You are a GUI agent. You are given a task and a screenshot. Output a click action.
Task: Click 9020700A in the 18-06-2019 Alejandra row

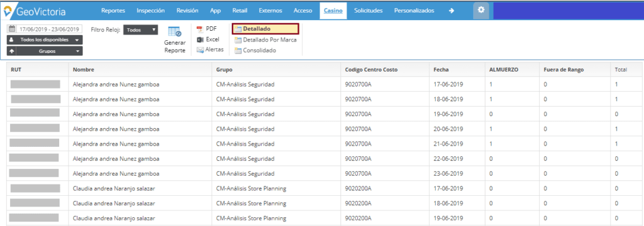(358, 99)
